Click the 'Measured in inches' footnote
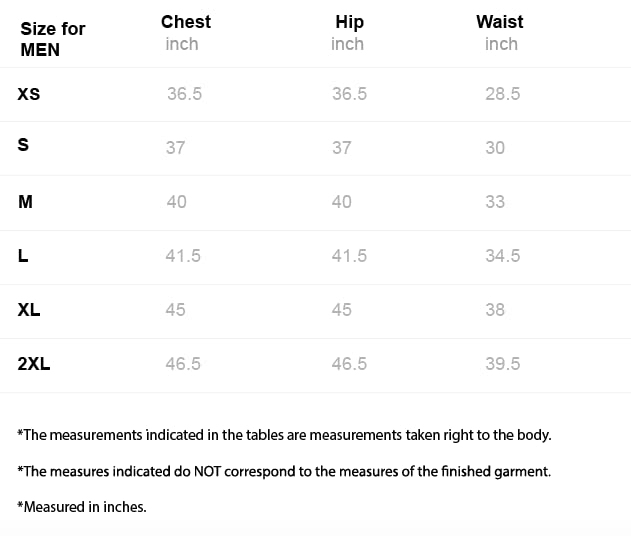The image size is (631, 536). pos(82,507)
